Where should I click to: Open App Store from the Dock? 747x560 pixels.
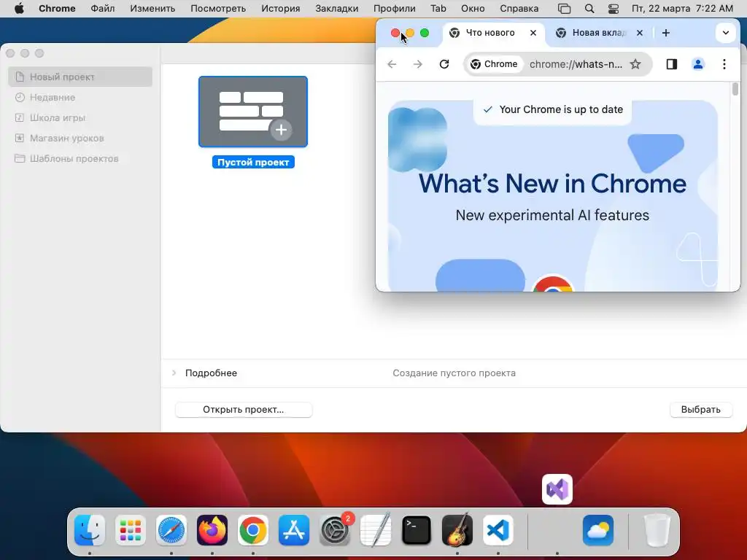[294, 530]
